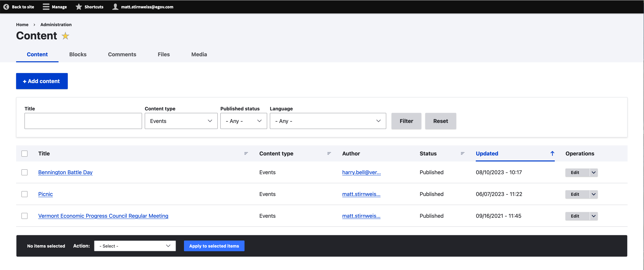The image size is (644, 270).
Task: Click Apply to selected items button
Action: click(x=214, y=246)
